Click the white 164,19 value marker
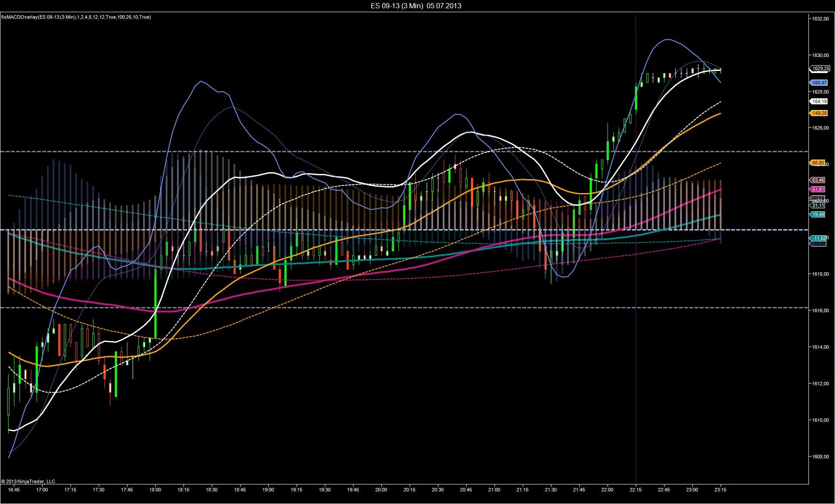The image size is (835, 504). tap(819, 101)
